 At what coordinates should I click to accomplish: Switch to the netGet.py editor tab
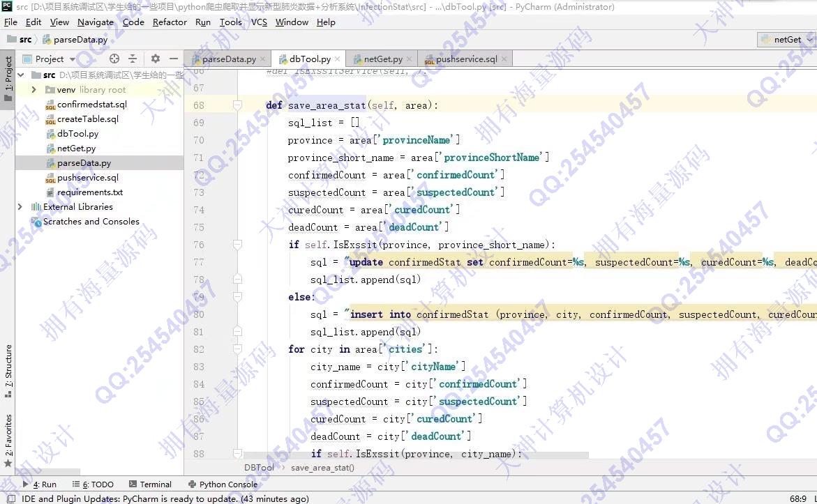pos(383,59)
